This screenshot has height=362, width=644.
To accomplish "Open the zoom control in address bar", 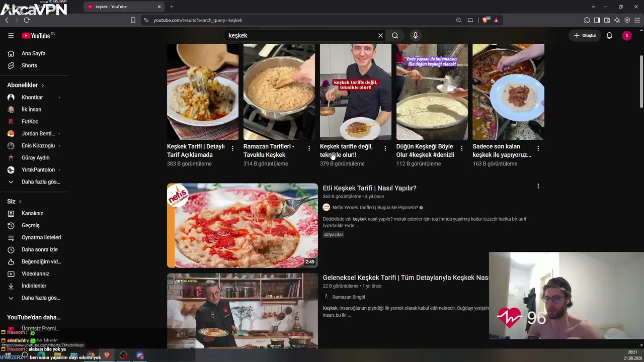I will coord(458,20).
